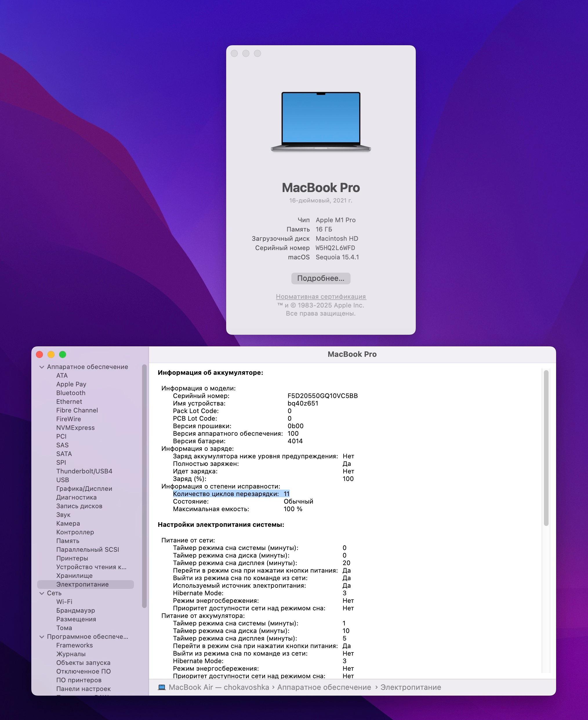588x720 pixels.
Task: Click the Состояние: Обычный row
Action: click(243, 502)
